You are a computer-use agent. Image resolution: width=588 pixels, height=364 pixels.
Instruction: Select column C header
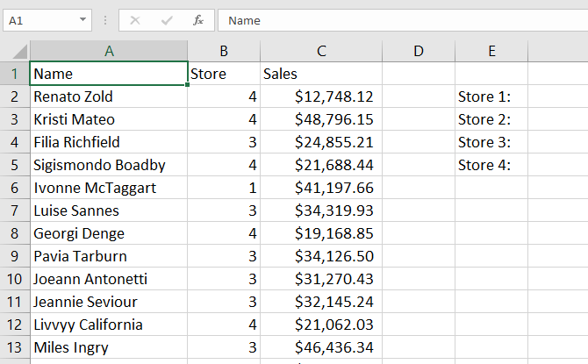321,51
